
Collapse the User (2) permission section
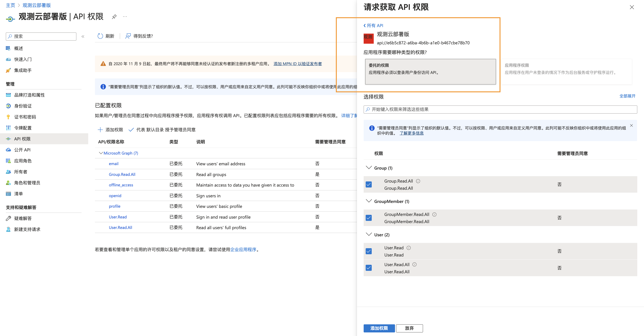coord(369,235)
